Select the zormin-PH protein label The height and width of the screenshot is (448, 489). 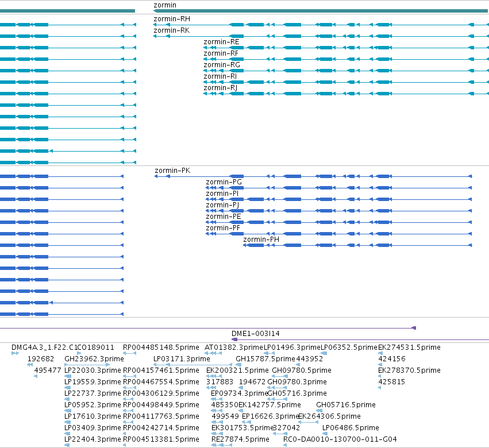tap(261, 240)
